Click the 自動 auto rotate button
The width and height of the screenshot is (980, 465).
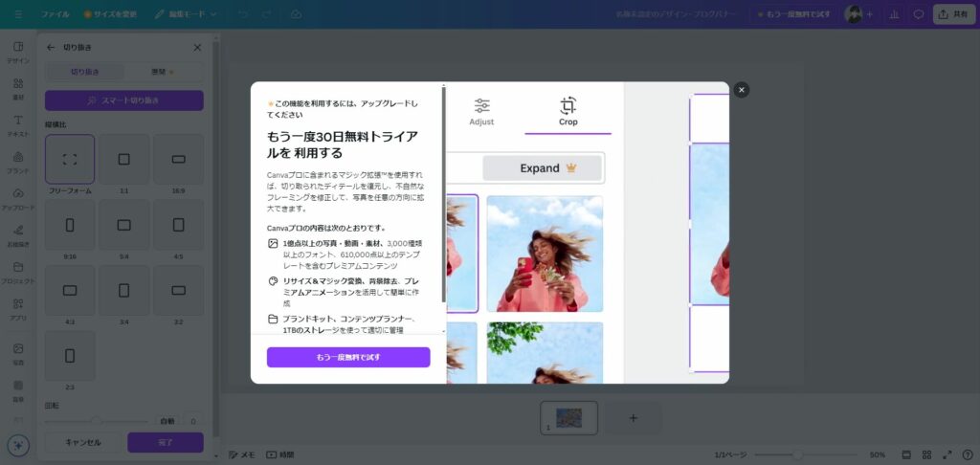coord(167,421)
